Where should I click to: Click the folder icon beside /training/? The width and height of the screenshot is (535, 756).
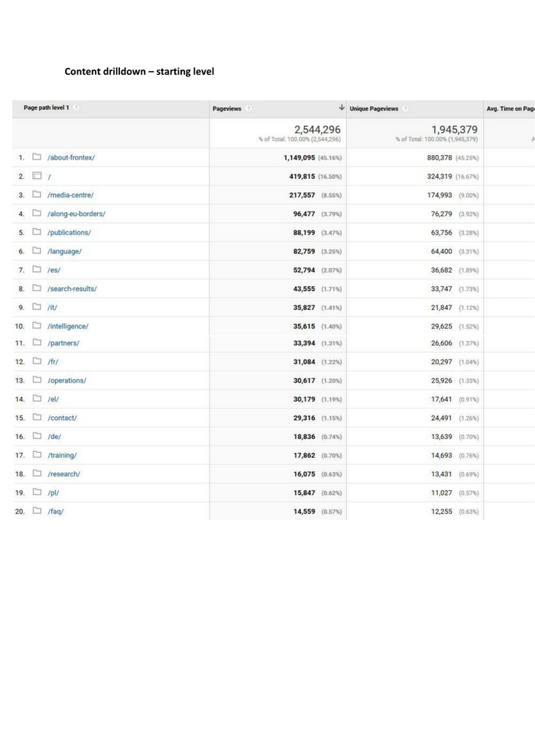click(37, 455)
